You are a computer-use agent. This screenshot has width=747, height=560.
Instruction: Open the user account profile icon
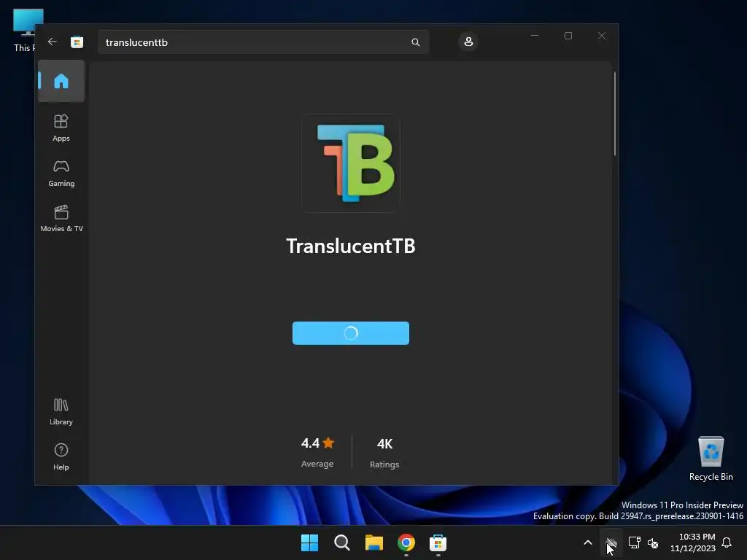[x=468, y=42]
